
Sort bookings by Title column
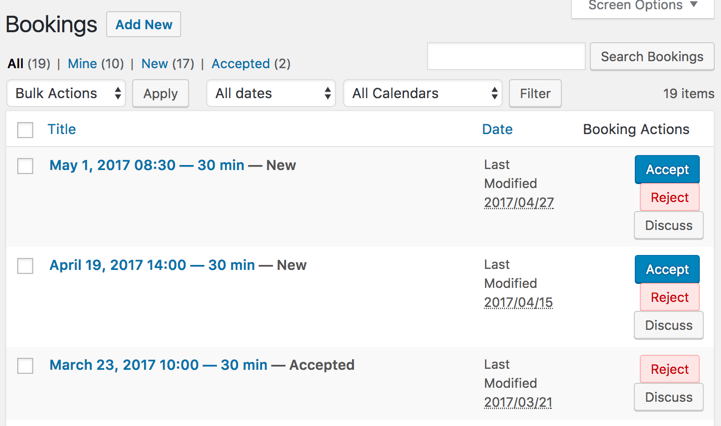click(62, 129)
